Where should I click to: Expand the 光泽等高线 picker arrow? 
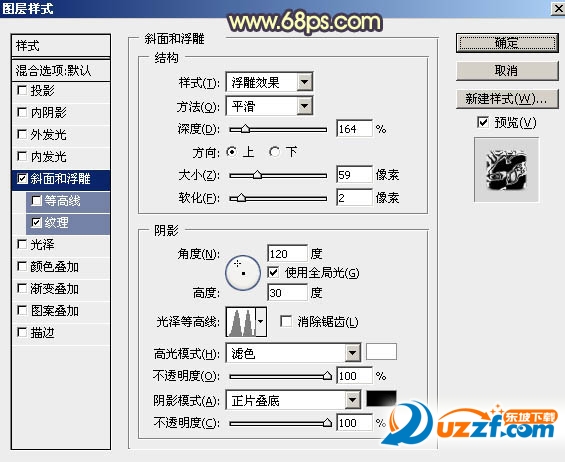(261, 321)
